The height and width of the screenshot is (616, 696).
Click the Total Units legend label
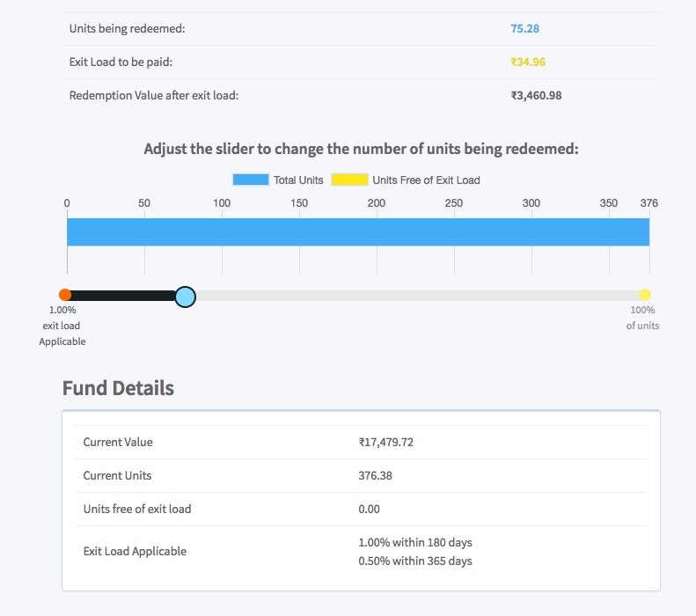(298, 180)
